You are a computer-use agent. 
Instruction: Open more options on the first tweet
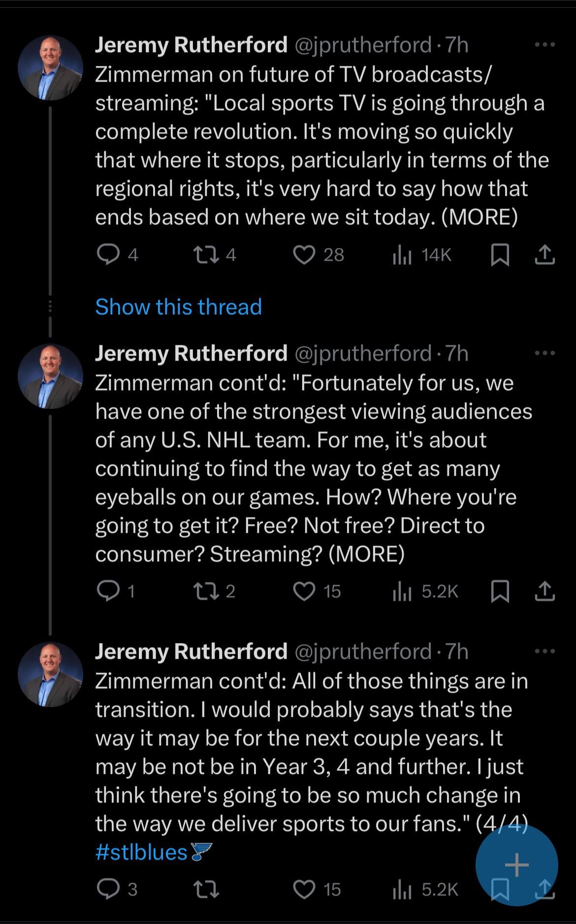[x=544, y=45]
